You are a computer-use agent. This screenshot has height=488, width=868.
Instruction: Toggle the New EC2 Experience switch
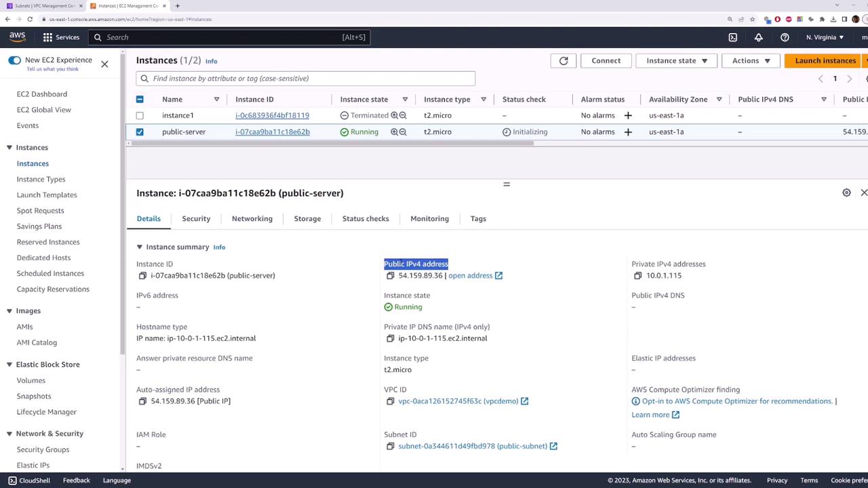coord(15,60)
